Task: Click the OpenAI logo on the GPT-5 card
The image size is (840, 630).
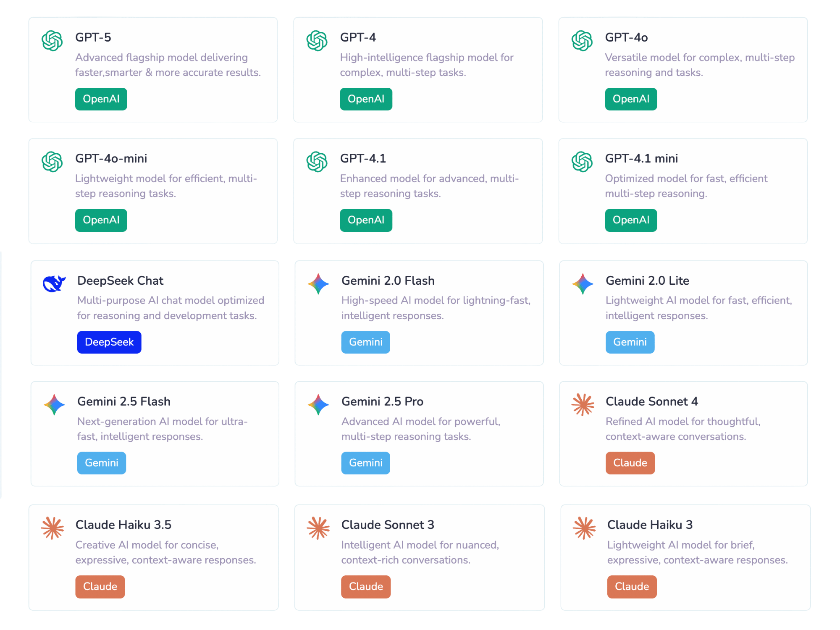Action: (x=52, y=41)
